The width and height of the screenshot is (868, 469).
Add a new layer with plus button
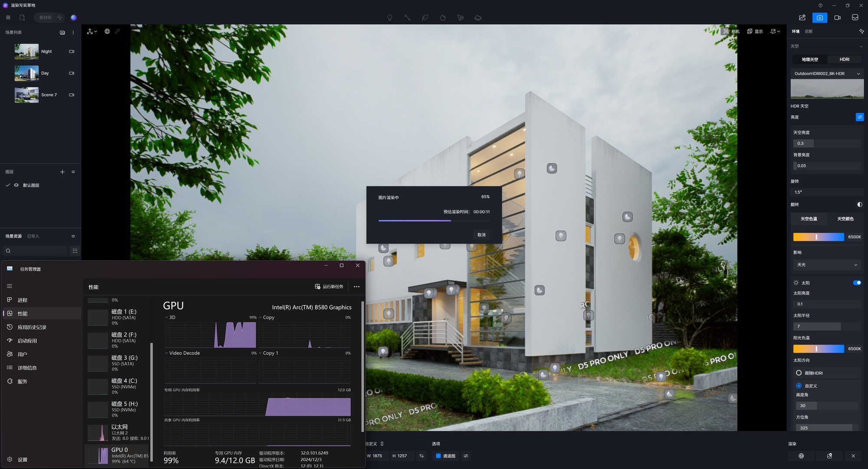(x=62, y=172)
